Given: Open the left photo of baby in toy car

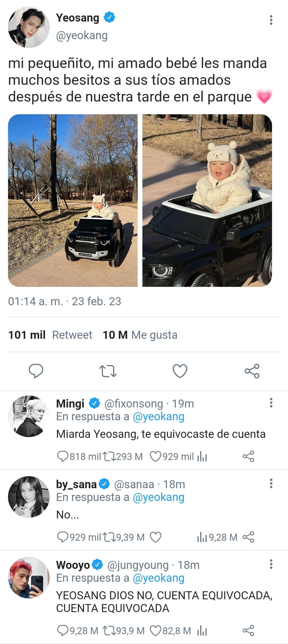Looking at the screenshot, I should (x=73, y=201).
